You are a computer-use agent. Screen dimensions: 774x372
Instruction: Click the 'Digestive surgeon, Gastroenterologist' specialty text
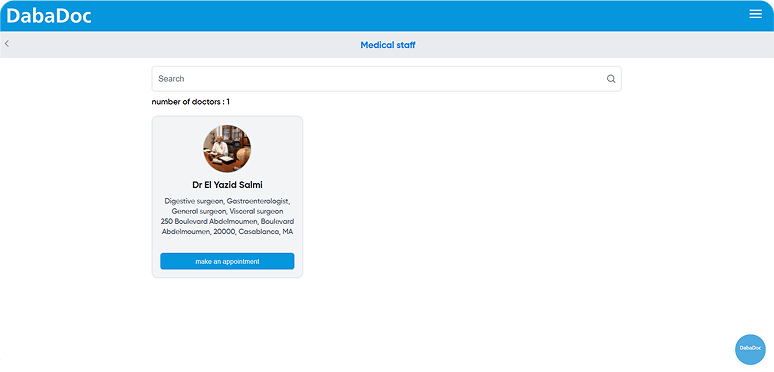(x=227, y=201)
